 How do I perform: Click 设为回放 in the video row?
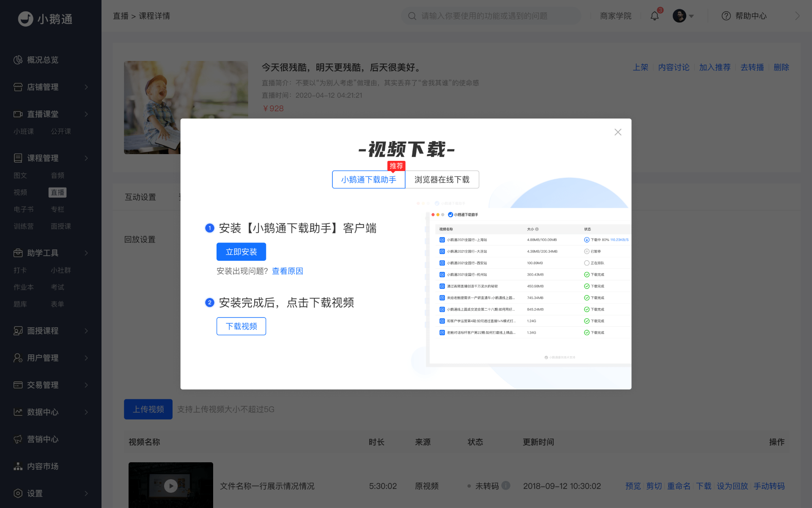coord(732,486)
